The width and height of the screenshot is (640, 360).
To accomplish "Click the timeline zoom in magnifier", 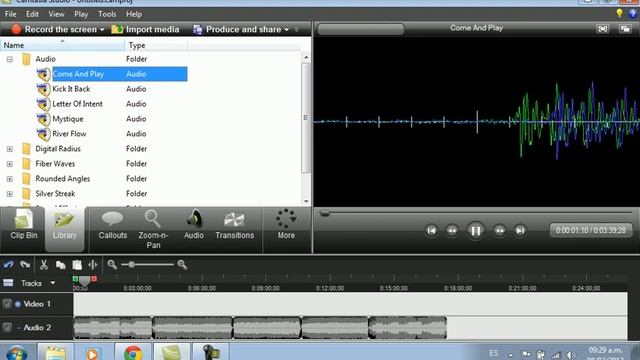I will 182,265.
